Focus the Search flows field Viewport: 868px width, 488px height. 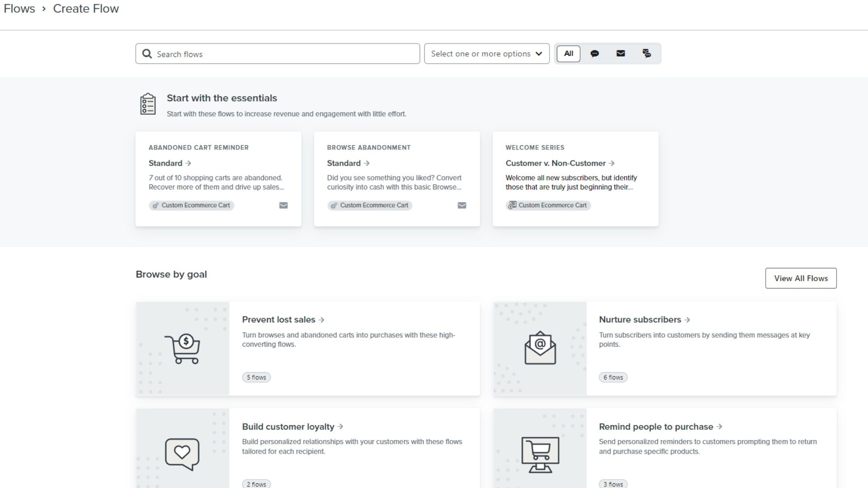277,54
